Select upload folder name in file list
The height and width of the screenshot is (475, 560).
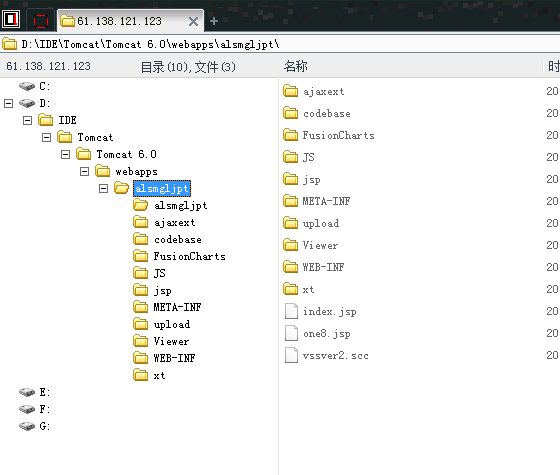(x=321, y=224)
